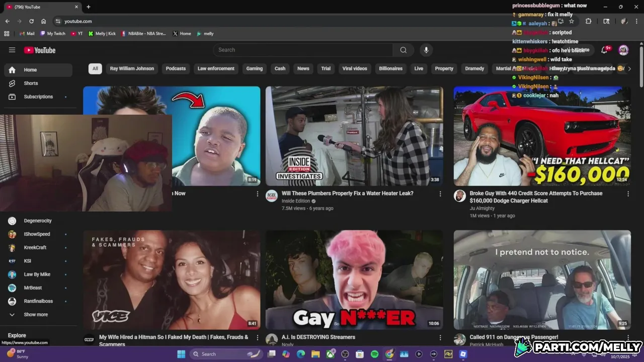Click the browser home button

44,21
